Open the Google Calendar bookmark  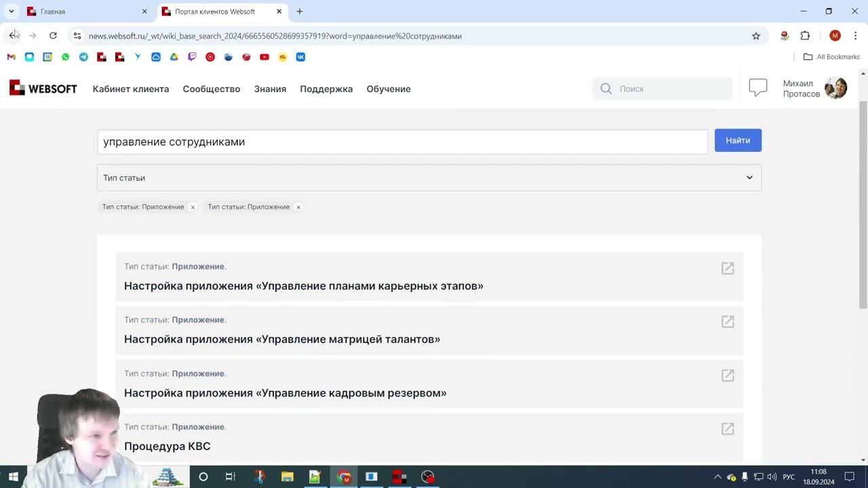tap(47, 57)
